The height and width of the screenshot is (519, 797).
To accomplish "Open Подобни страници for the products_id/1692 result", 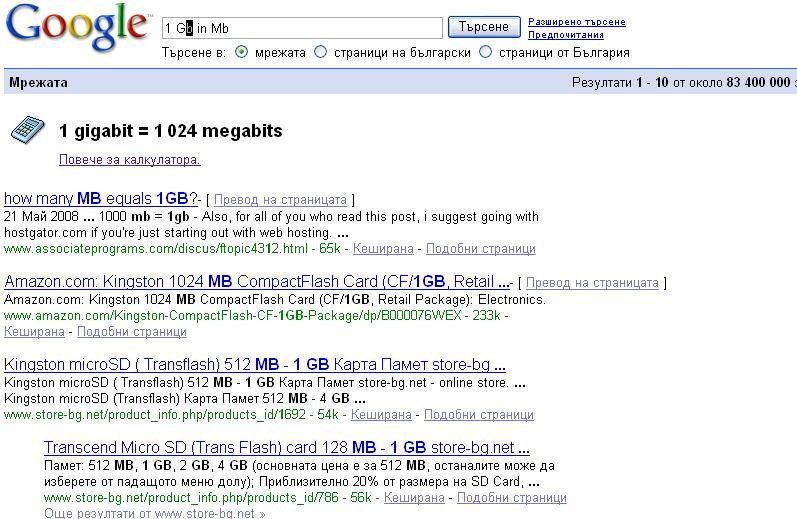I will (x=479, y=414).
